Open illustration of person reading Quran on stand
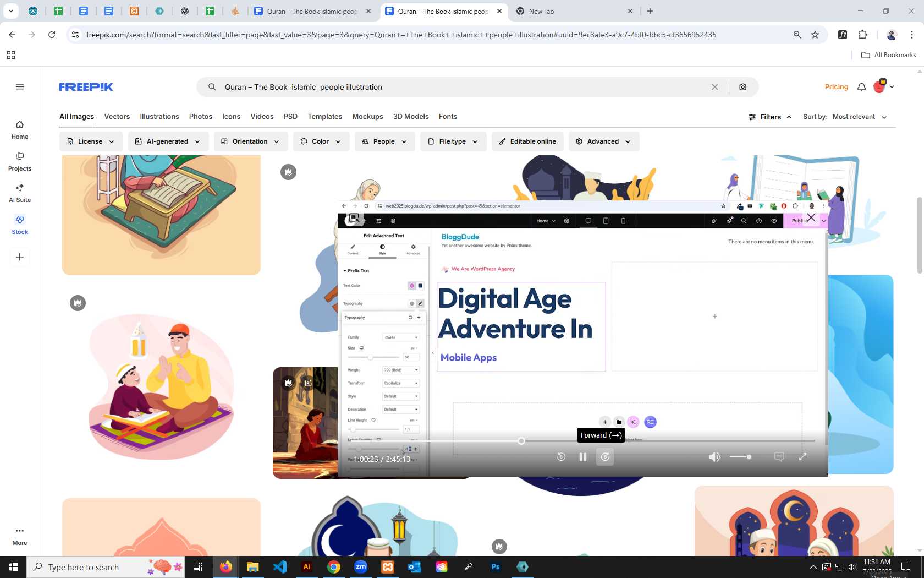This screenshot has width=924, height=578. tap(161, 215)
